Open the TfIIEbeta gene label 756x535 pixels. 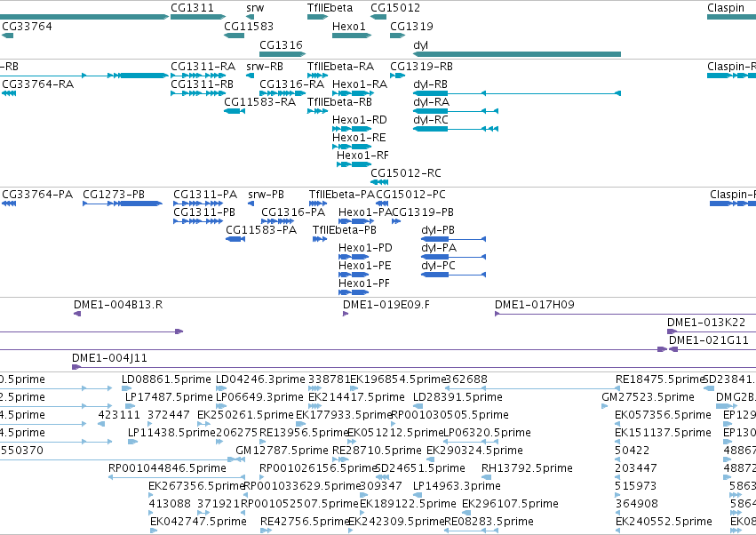click(330, 8)
